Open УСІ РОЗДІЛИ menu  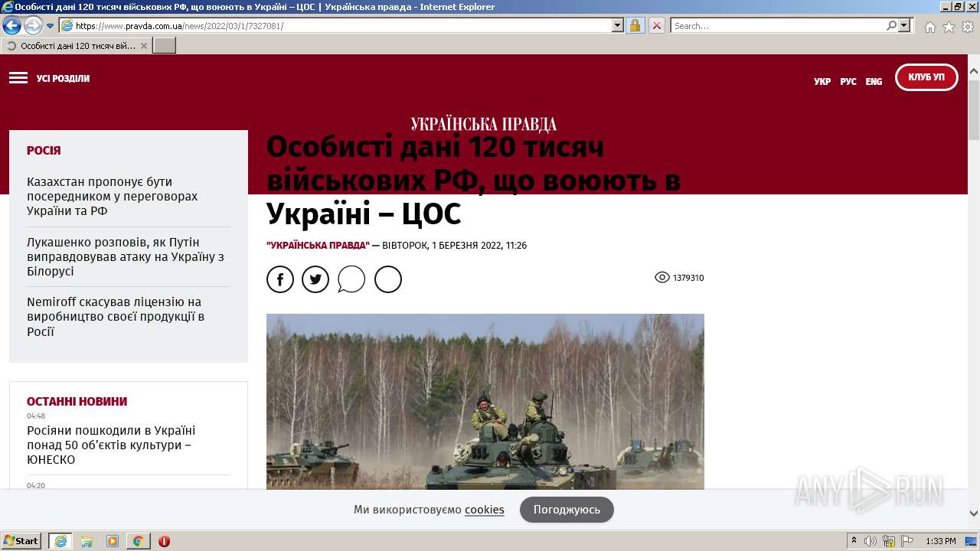(63, 79)
